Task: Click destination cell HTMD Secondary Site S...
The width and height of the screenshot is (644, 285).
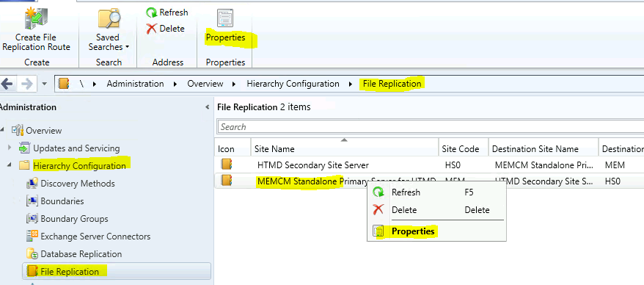Action: 544,181
